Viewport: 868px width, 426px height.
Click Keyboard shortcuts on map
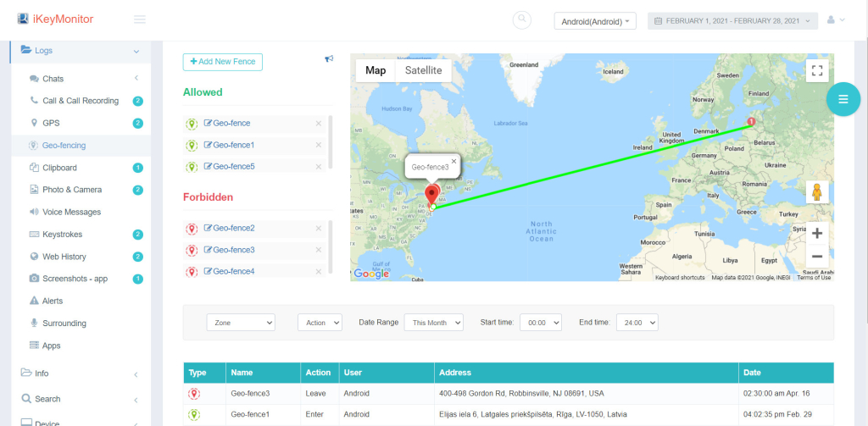[680, 278]
